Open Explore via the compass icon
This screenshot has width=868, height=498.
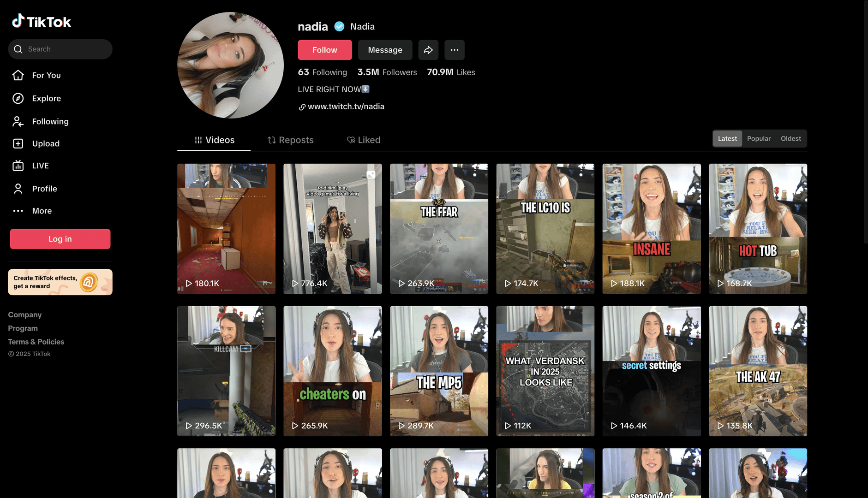click(x=18, y=98)
